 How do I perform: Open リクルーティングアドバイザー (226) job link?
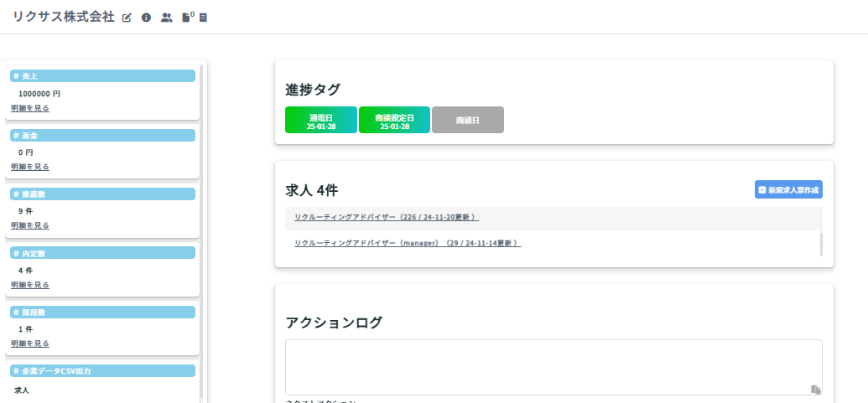coord(386,218)
